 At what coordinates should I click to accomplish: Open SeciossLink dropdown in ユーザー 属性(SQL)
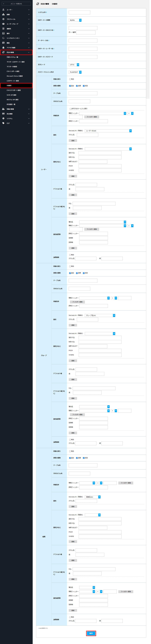click(x=108, y=149)
